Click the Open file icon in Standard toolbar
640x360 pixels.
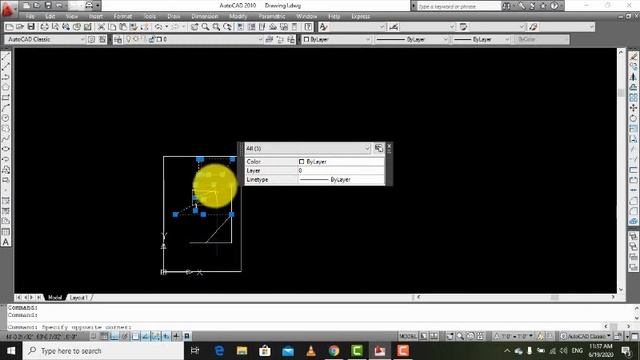20,27
